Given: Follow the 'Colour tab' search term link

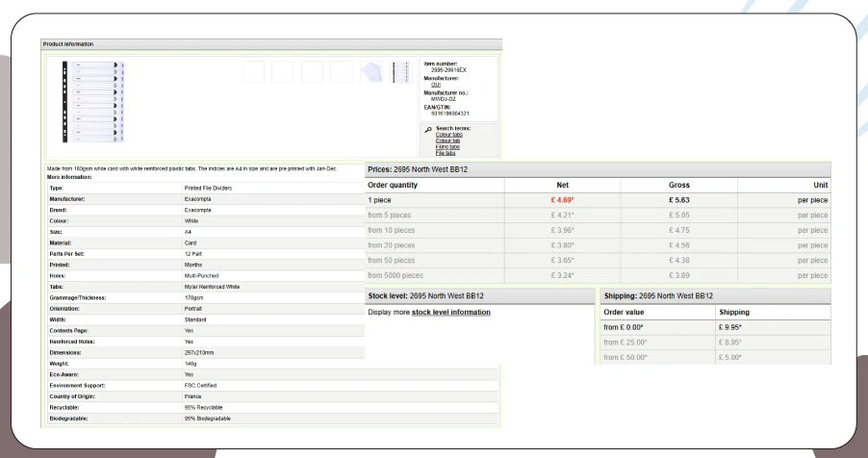Looking at the screenshot, I should point(447,140).
